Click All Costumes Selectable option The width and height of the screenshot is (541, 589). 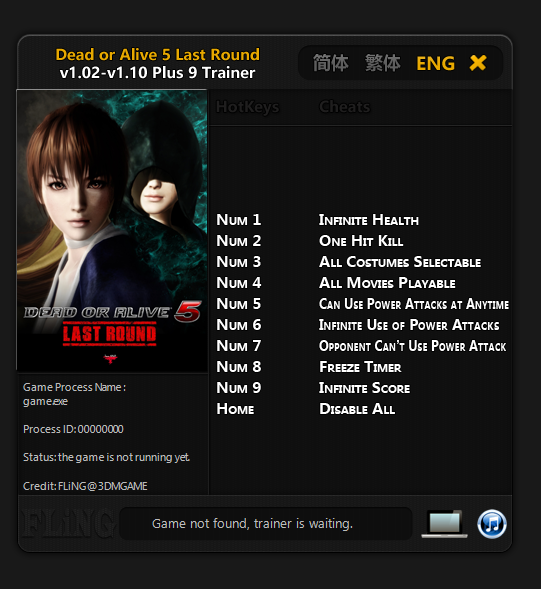click(x=400, y=262)
